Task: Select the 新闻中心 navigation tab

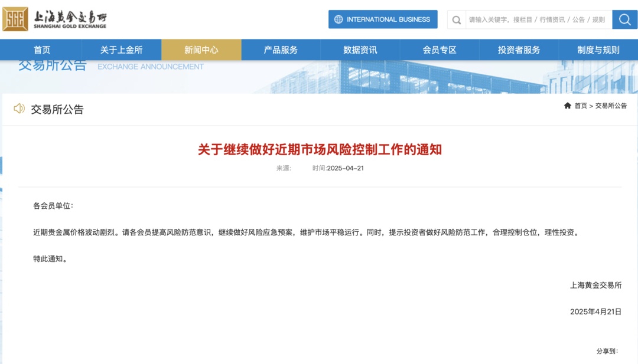Action: 201,50
